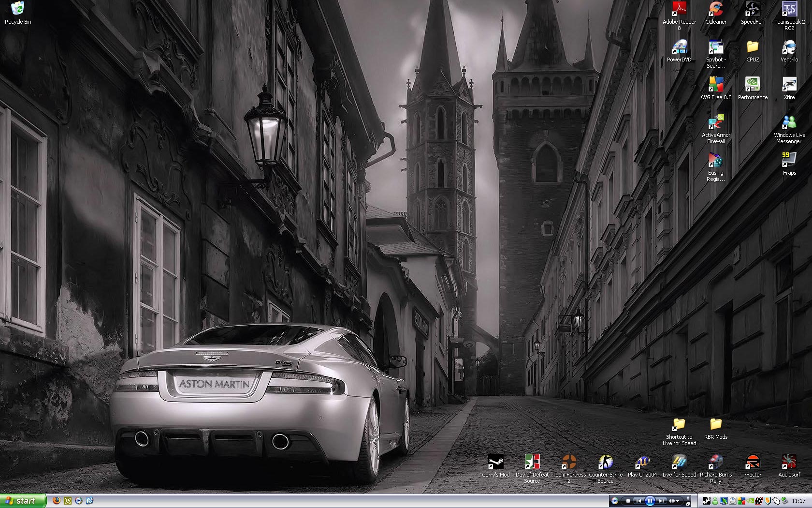This screenshot has height=508, width=812.
Task: Restore Windows Media Player from the toolbar
Action: [688, 504]
